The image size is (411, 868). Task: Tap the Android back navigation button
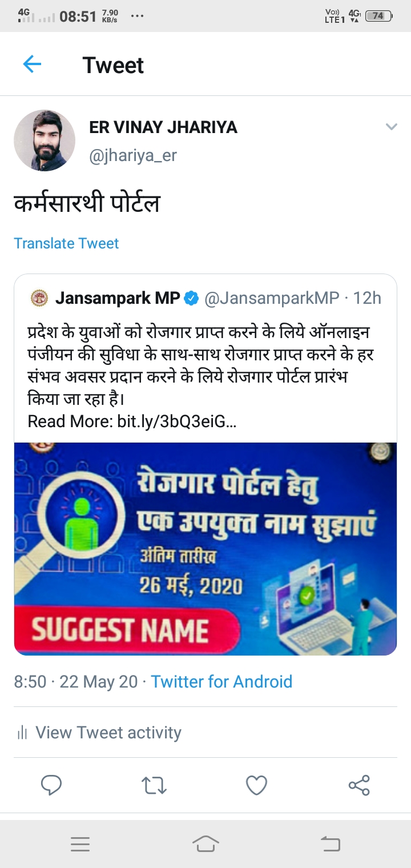click(x=330, y=844)
